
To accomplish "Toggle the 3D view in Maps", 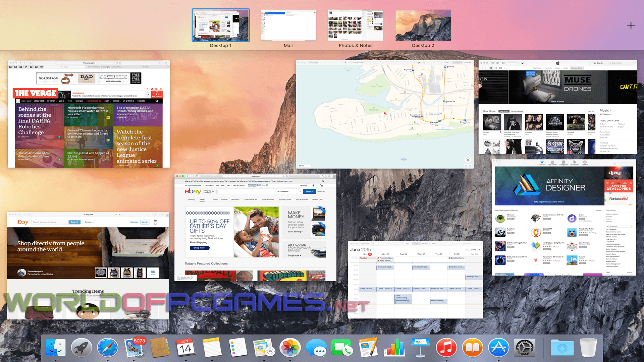I will (x=468, y=160).
